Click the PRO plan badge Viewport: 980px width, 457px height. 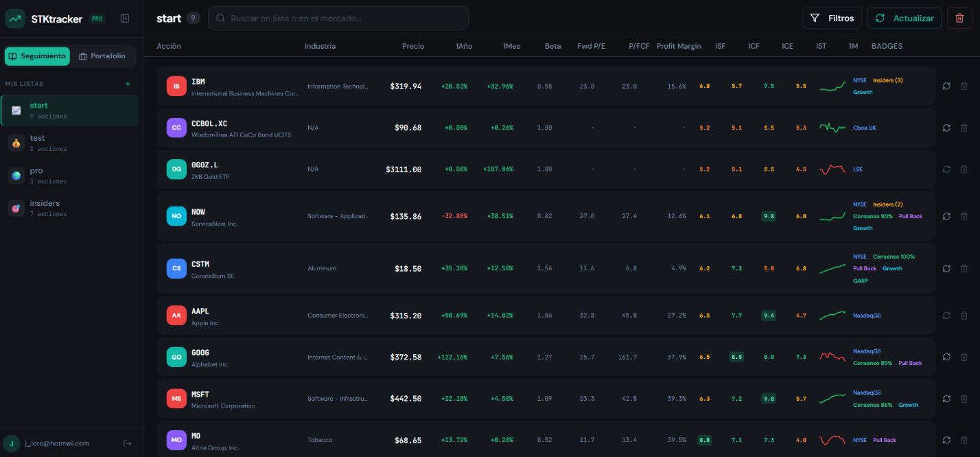click(x=97, y=19)
